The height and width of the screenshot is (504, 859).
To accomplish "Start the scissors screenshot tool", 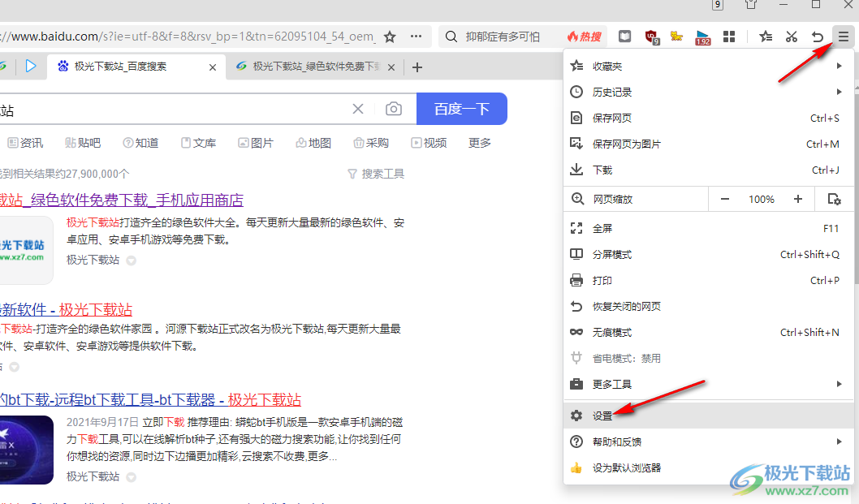I will 791,37.
